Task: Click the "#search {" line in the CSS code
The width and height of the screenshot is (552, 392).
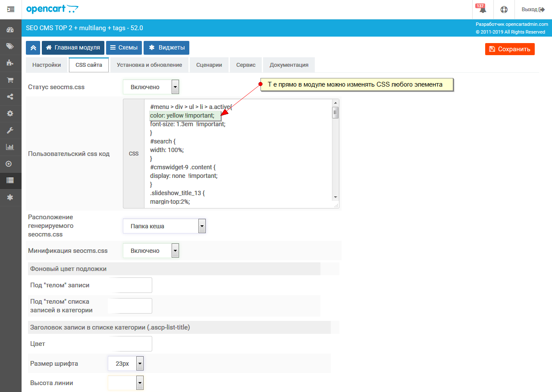Action: coord(163,141)
